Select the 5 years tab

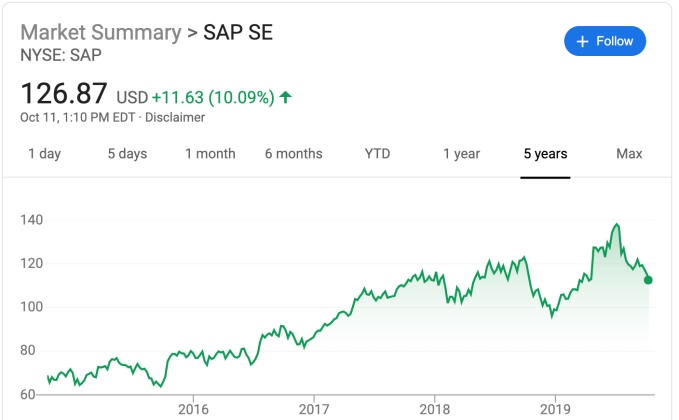[545, 154]
